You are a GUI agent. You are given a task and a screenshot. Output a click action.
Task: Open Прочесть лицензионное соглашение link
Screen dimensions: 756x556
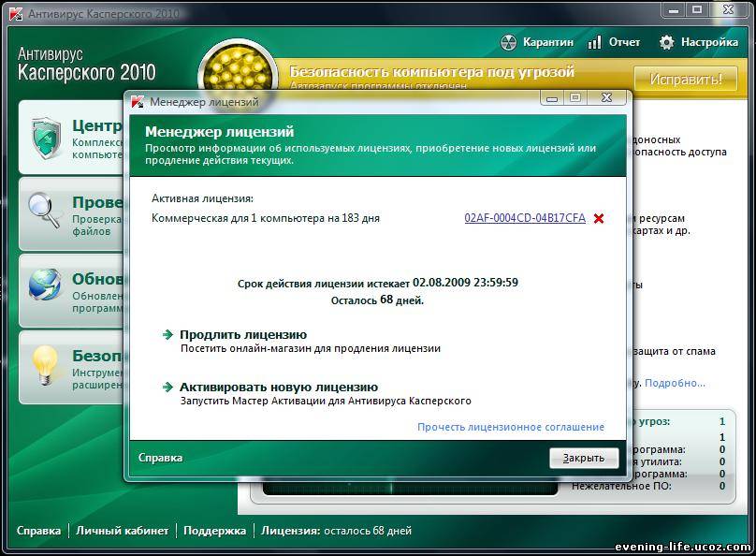point(511,427)
